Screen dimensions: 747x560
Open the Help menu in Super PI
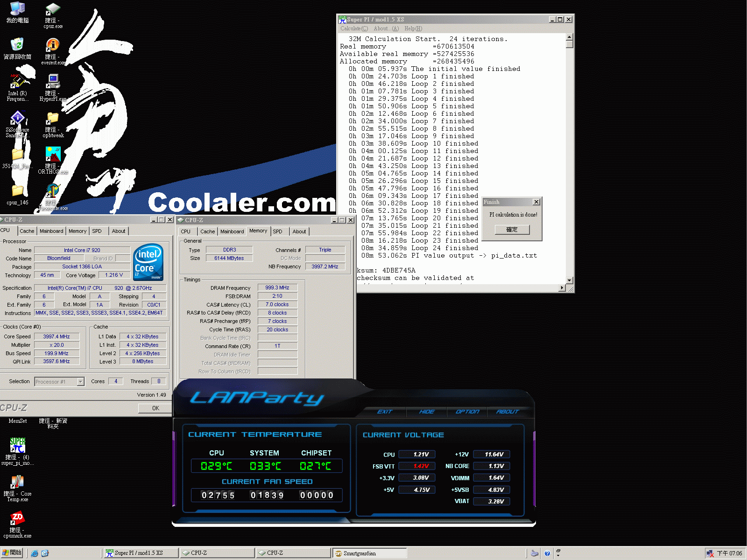[x=413, y=28]
